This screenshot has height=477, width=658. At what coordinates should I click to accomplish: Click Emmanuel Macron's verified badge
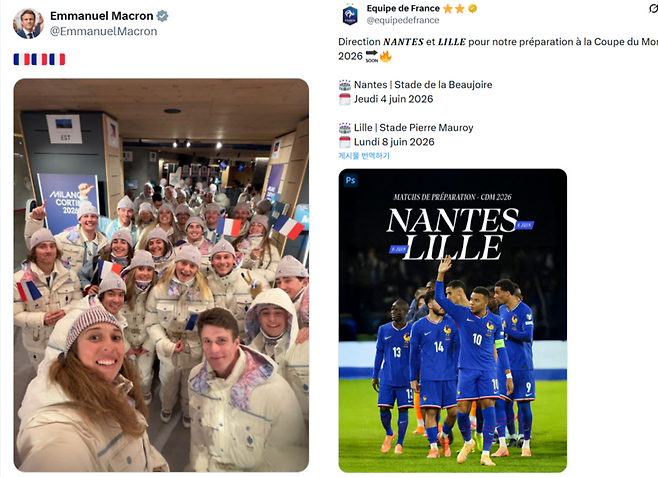point(162,16)
